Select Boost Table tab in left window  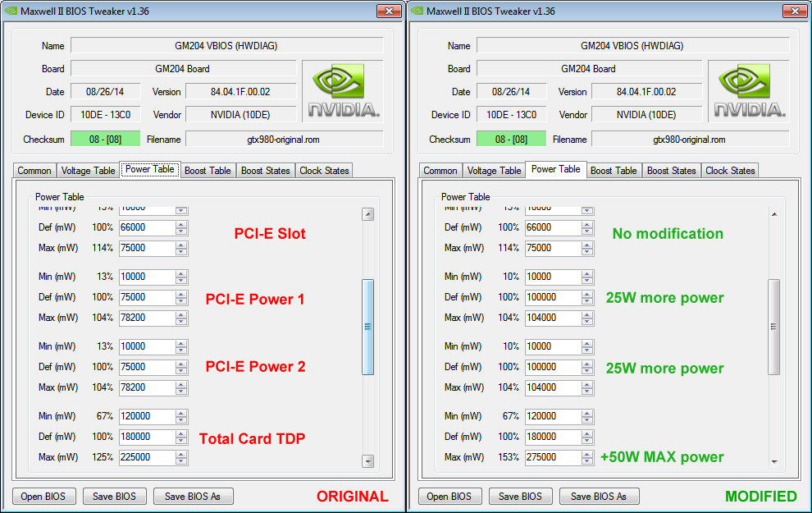click(208, 171)
